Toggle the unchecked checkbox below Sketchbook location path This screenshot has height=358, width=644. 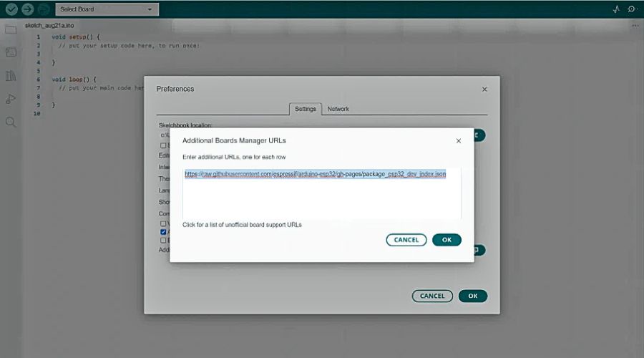point(163,145)
